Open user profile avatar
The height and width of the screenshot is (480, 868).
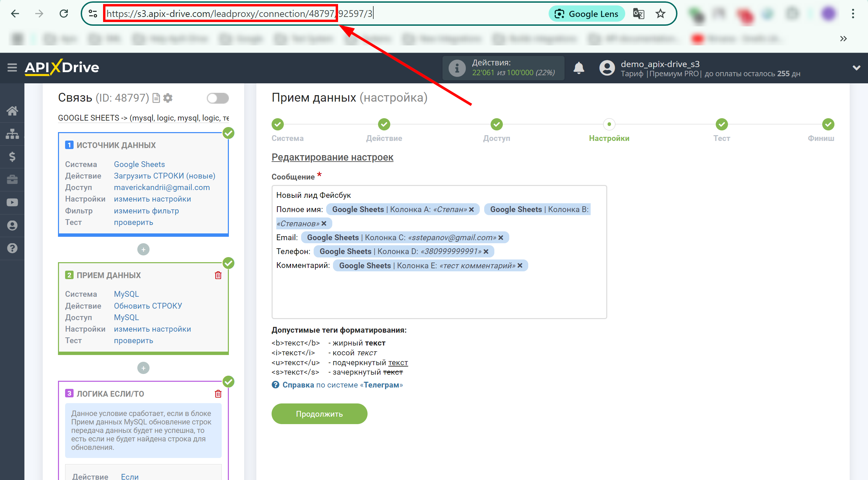tap(607, 68)
